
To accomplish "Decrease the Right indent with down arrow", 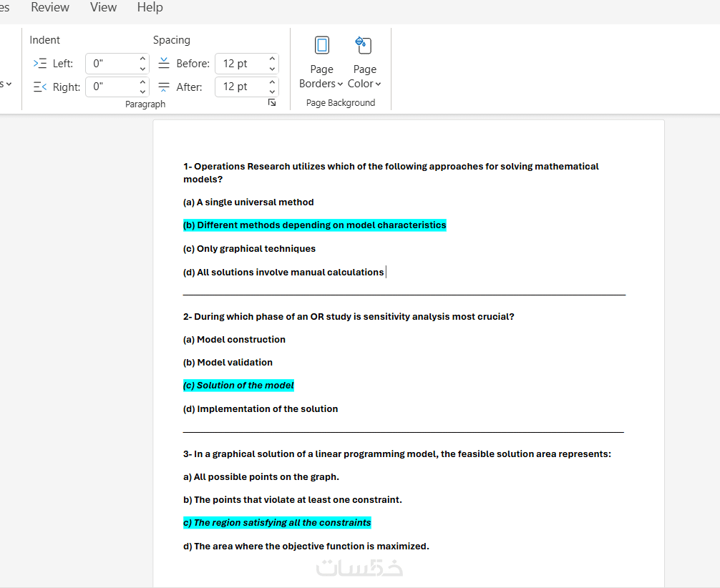I will pos(143,92).
